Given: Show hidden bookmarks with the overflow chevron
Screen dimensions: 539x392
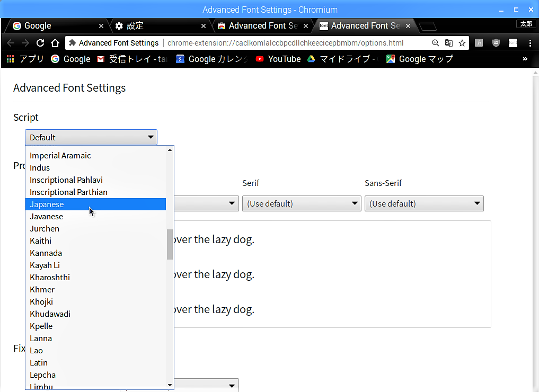Looking at the screenshot, I should [x=525, y=59].
